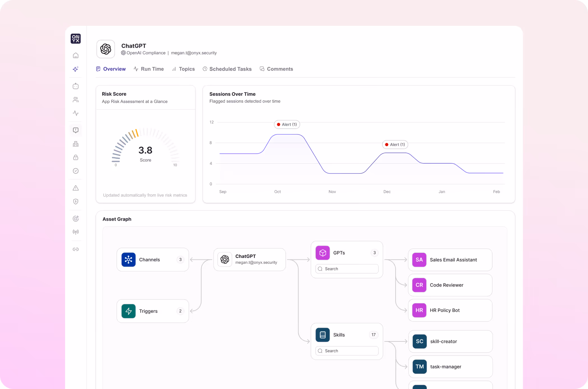Image resolution: width=588 pixels, height=389 pixels.
Task: Open the Topics tab
Action: [183, 69]
